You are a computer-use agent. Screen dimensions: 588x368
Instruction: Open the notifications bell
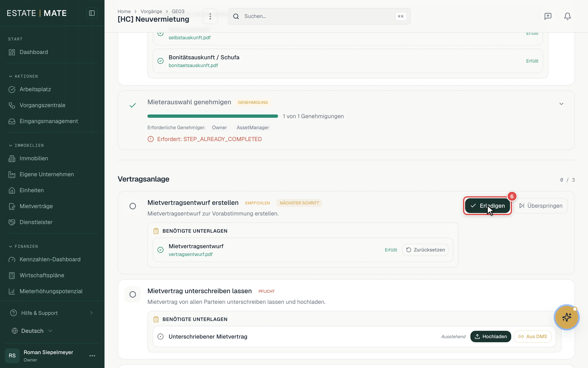(x=567, y=16)
